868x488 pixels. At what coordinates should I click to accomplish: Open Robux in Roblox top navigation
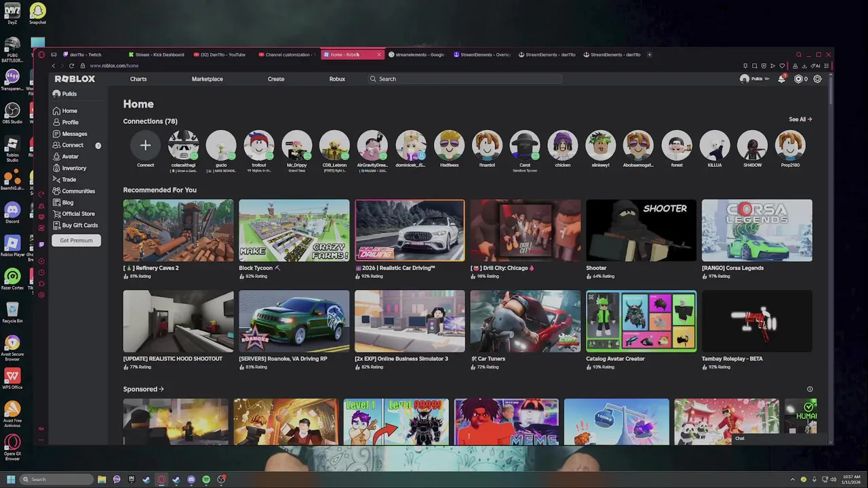coord(337,79)
